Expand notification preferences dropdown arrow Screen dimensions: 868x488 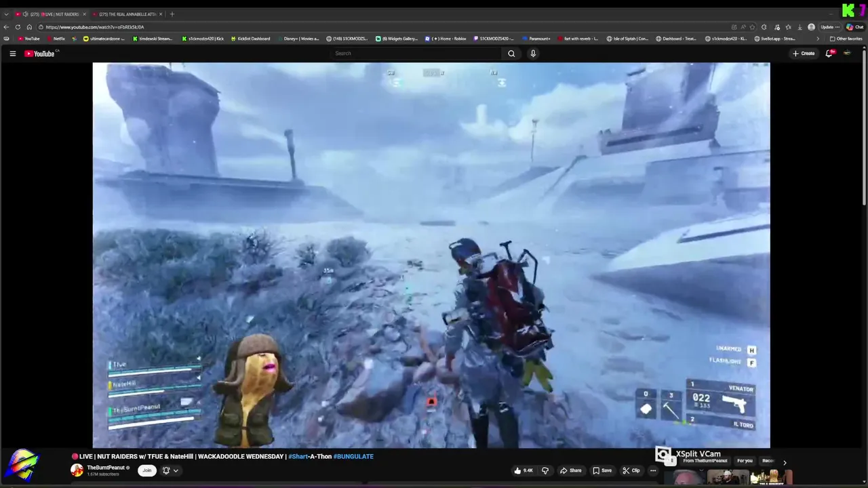[x=176, y=470]
